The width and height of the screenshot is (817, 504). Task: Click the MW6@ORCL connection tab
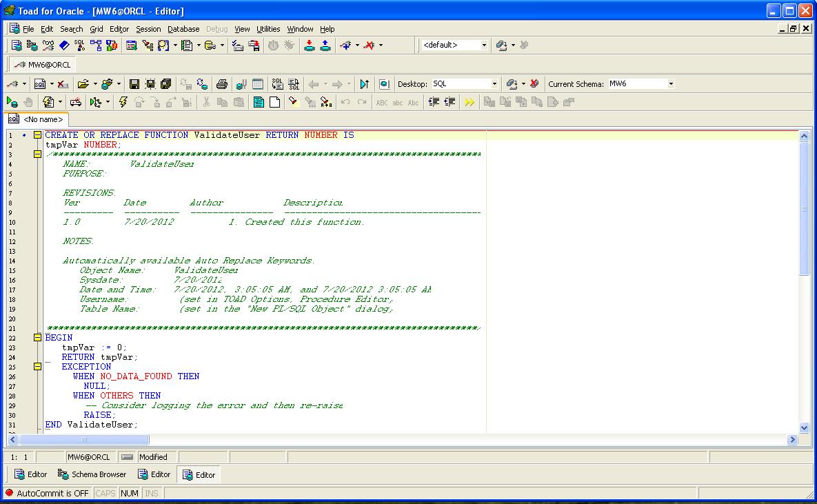[x=42, y=65]
